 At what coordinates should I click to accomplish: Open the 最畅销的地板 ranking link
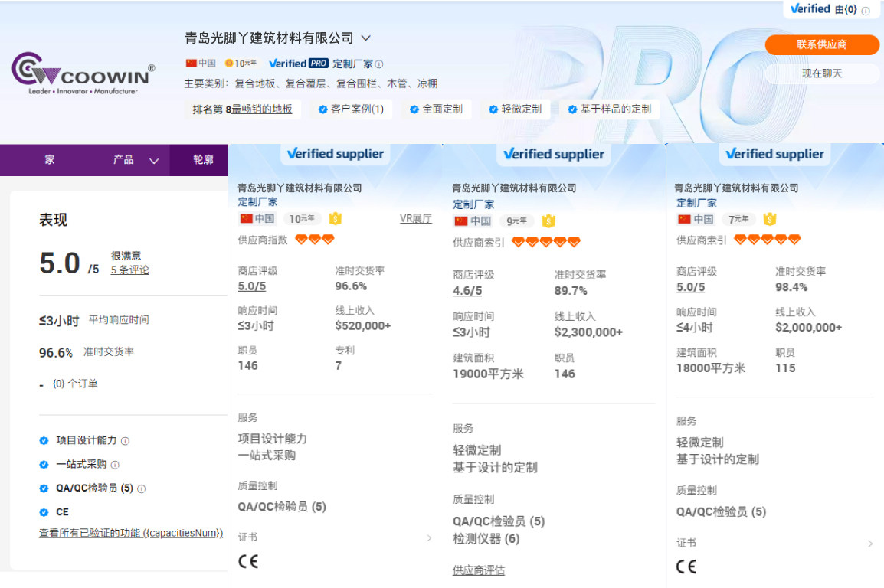coord(261,109)
